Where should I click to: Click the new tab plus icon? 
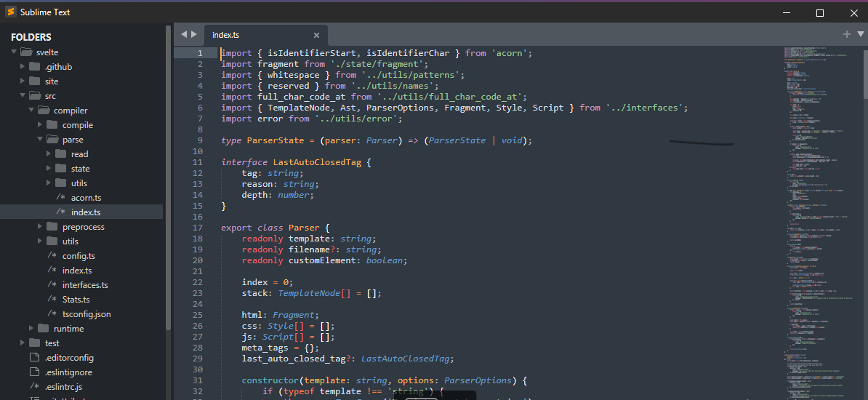(x=846, y=34)
